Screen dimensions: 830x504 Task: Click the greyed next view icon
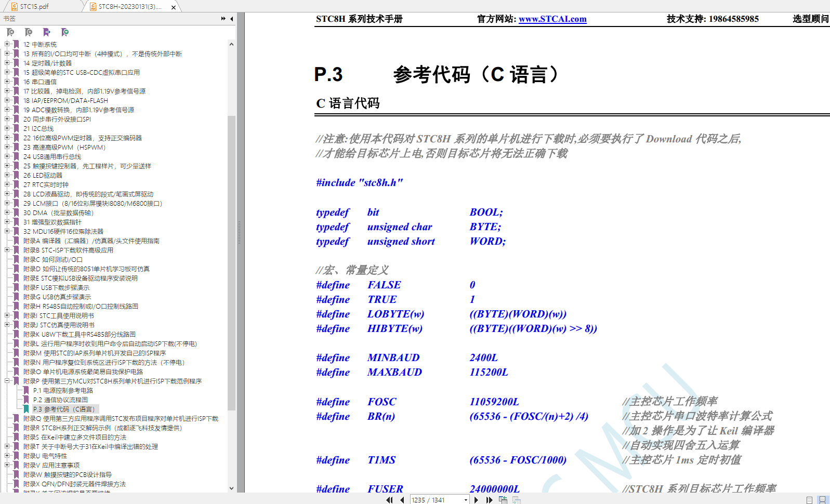[x=516, y=500]
